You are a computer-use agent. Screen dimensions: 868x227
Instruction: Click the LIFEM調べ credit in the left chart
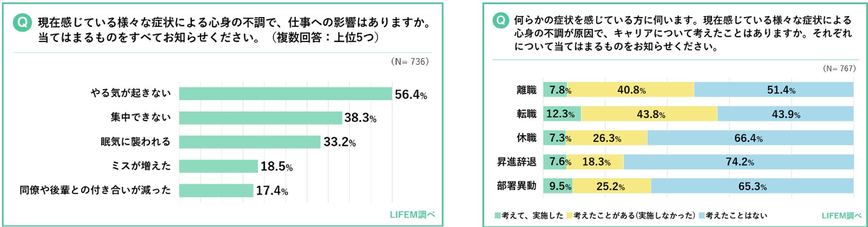point(412,214)
